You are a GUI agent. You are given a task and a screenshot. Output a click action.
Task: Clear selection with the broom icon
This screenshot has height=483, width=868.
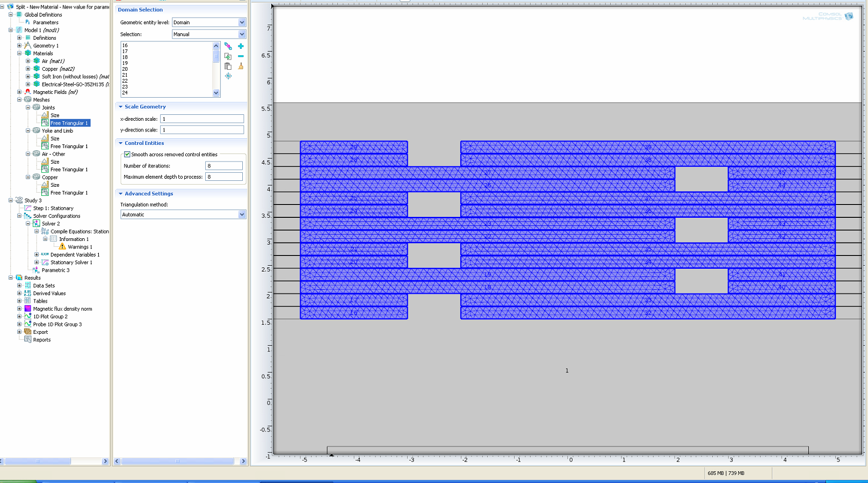[241, 66]
